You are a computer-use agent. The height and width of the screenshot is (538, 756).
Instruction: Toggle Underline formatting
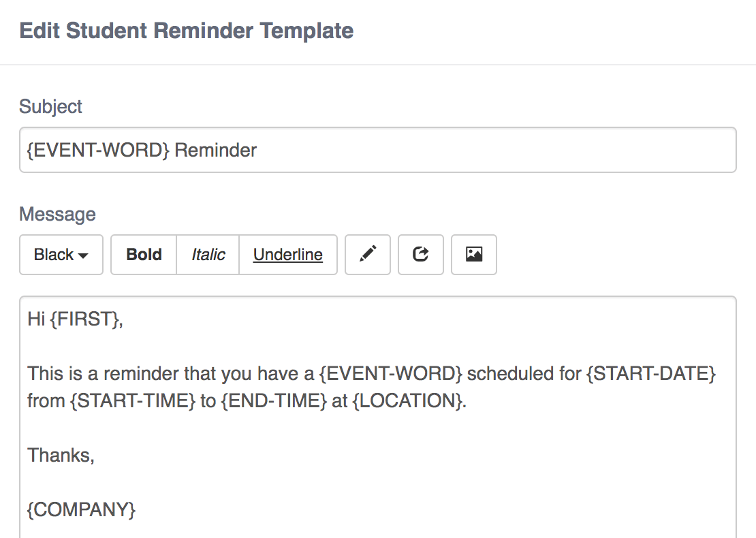click(287, 255)
